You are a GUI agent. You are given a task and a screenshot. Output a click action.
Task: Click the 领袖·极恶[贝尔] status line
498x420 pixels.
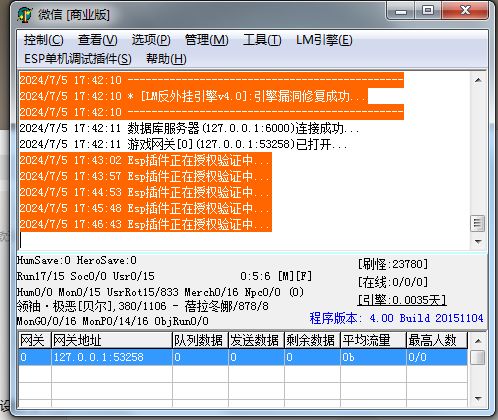point(143,306)
